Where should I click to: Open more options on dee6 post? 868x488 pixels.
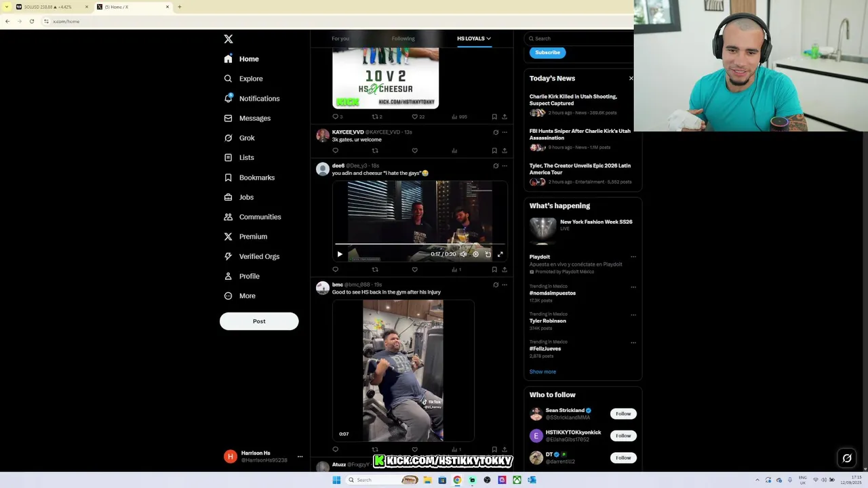point(505,166)
